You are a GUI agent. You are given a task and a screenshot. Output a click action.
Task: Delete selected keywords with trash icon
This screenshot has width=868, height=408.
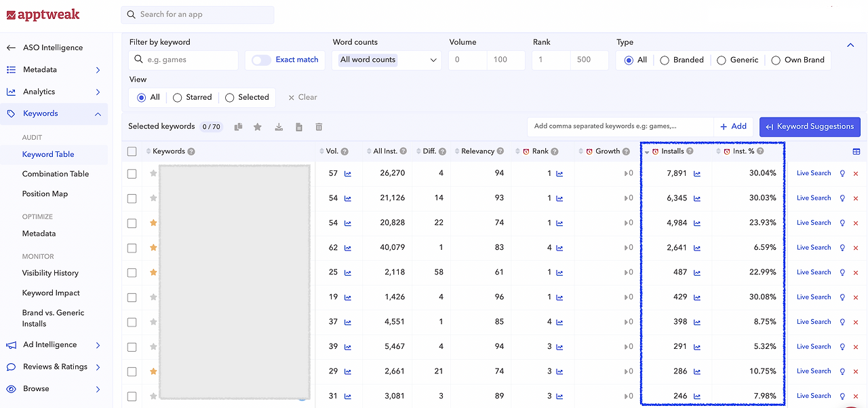click(319, 127)
